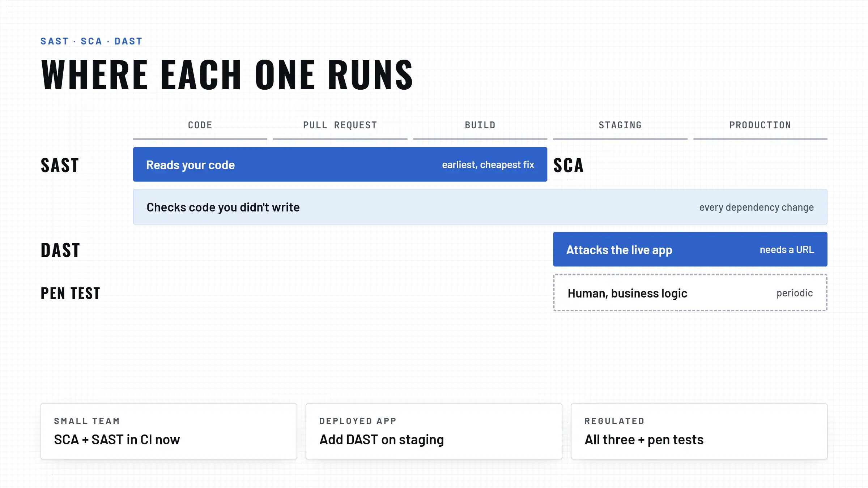This screenshot has height=488, width=868.
Task: Click the REGULATED card heading
Action: (x=614, y=421)
